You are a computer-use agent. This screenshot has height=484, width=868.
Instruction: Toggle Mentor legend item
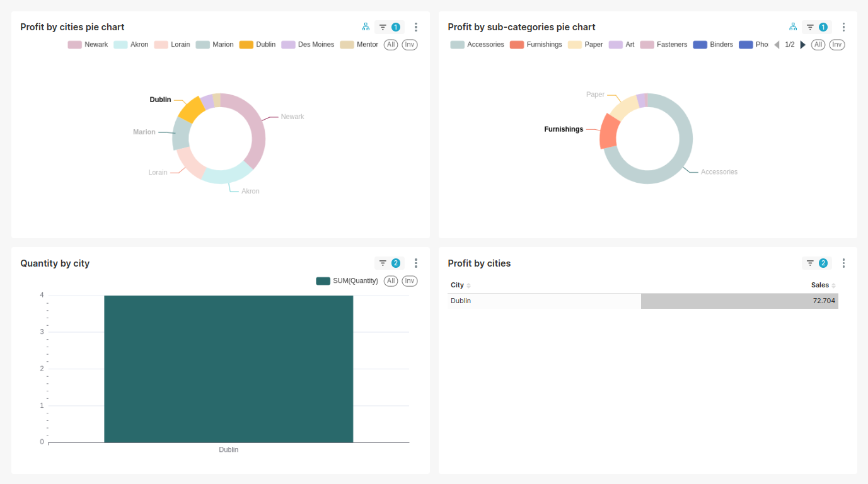pyautogui.click(x=359, y=45)
